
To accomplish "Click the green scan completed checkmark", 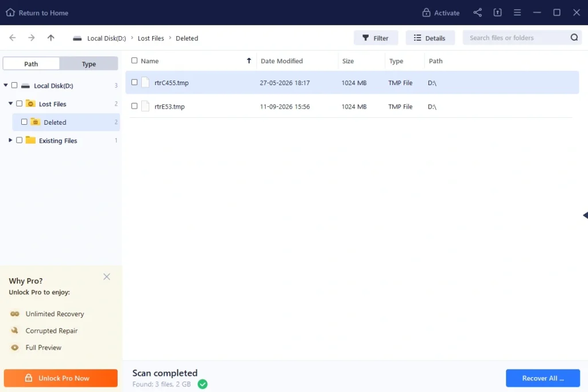I will [203, 384].
